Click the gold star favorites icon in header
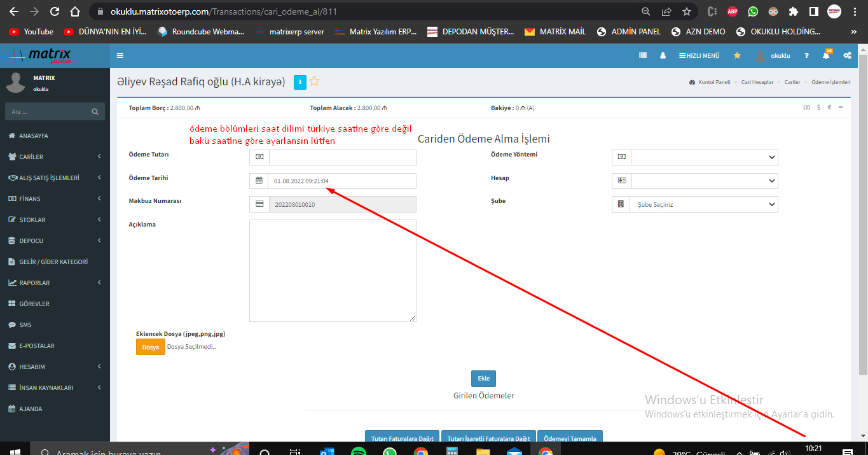 point(737,55)
